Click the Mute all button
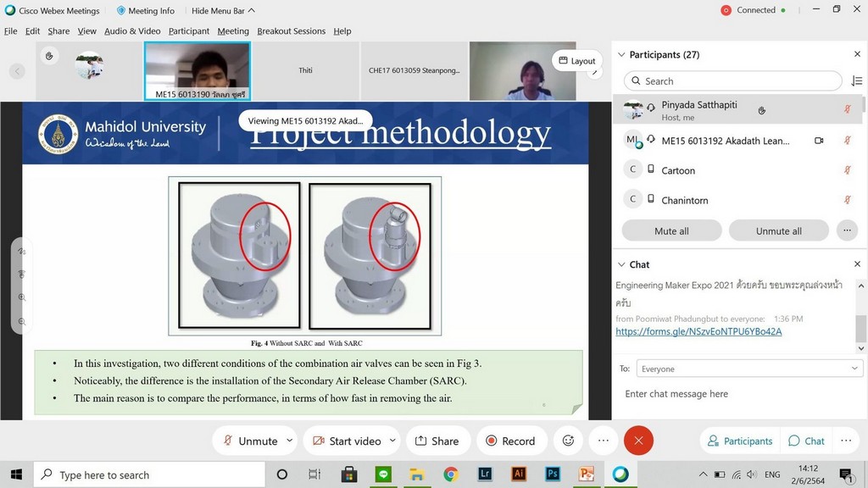The image size is (868, 488). click(671, 230)
